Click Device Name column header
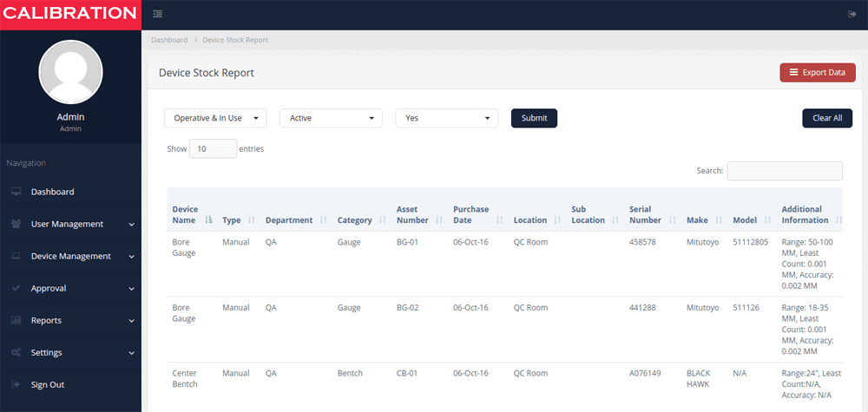Image resolution: width=868 pixels, height=412 pixels. point(186,214)
